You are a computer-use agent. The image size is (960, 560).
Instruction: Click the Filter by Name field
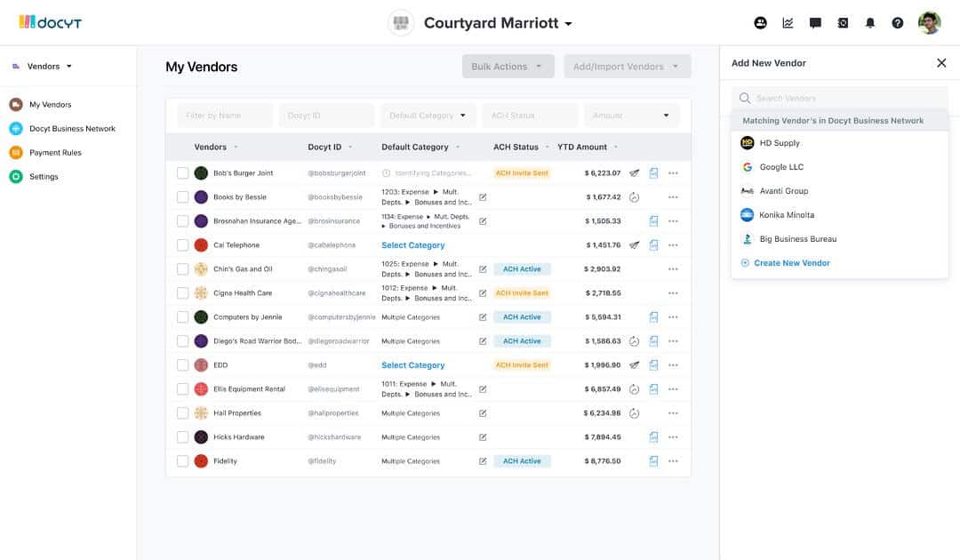click(x=225, y=115)
